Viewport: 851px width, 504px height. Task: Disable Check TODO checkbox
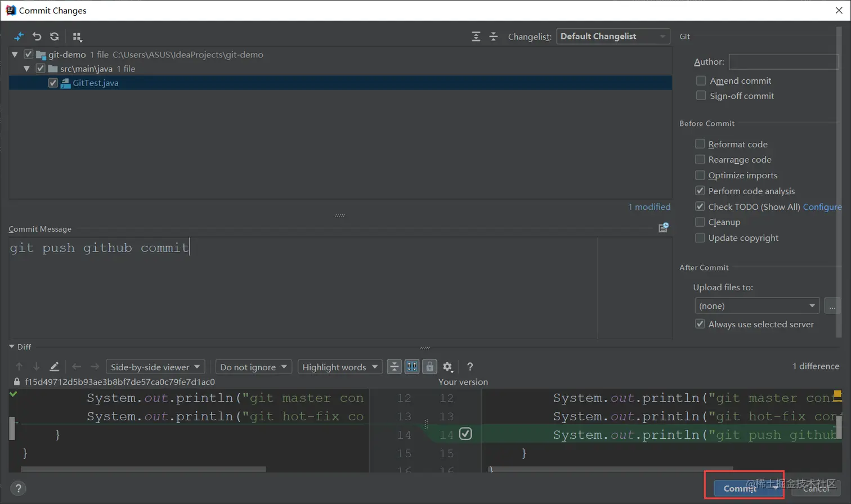click(700, 206)
